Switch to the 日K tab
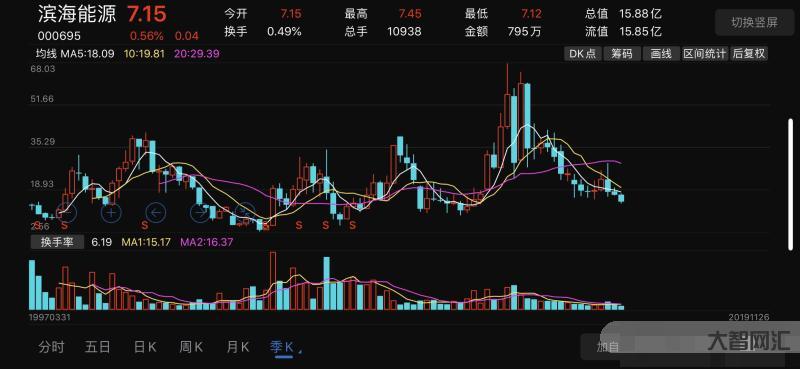The width and height of the screenshot is (800, 369). [x=145, y=347]
